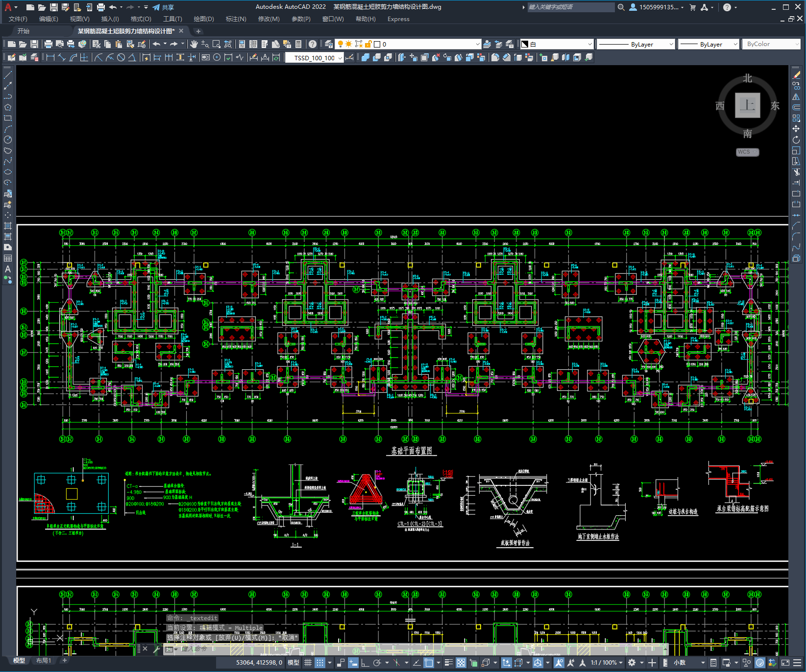Toggle object snap tracking in status bar
The width and height of the screenshot is (806, 672).
416,663
